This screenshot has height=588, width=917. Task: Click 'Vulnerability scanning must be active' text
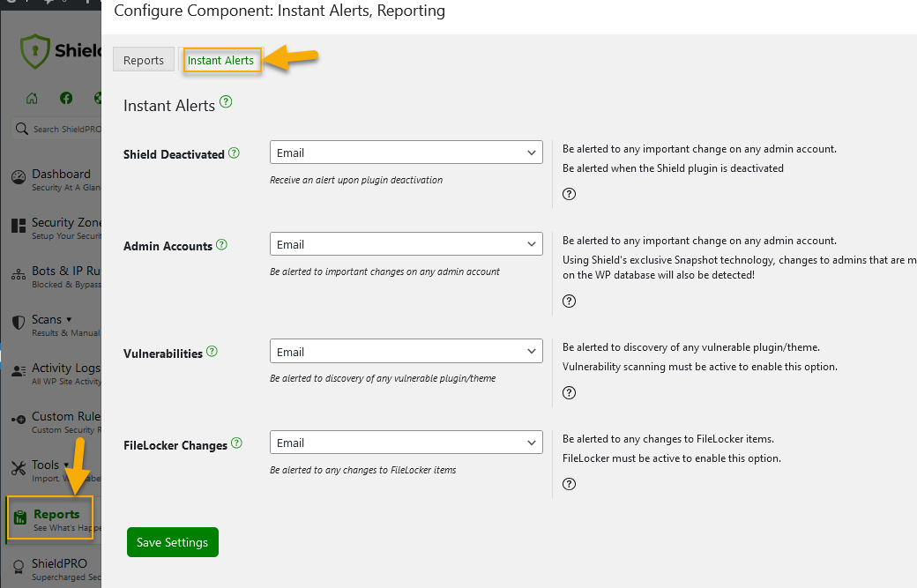700,367
